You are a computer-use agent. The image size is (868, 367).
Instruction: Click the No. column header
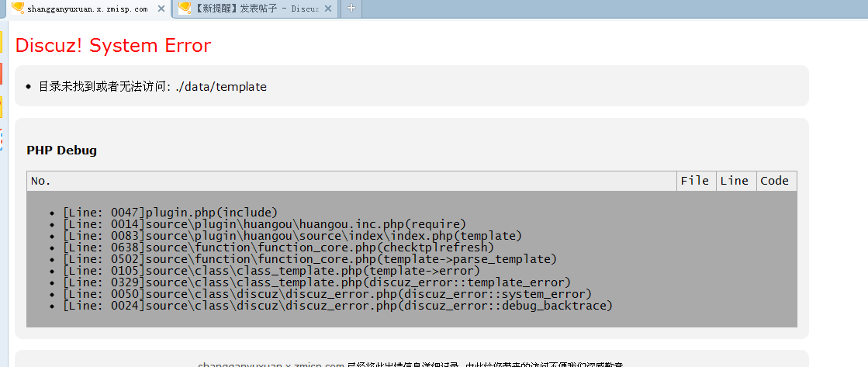tap(351, 181)
